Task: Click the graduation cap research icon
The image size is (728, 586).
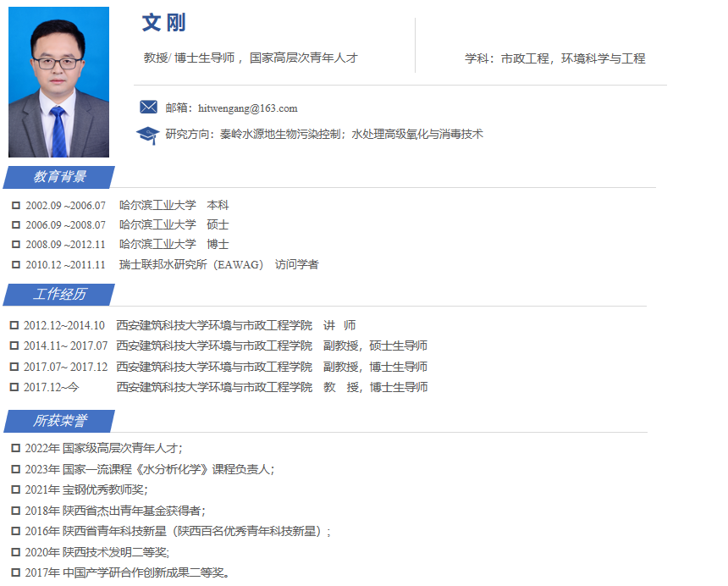Action: point(148,135)
